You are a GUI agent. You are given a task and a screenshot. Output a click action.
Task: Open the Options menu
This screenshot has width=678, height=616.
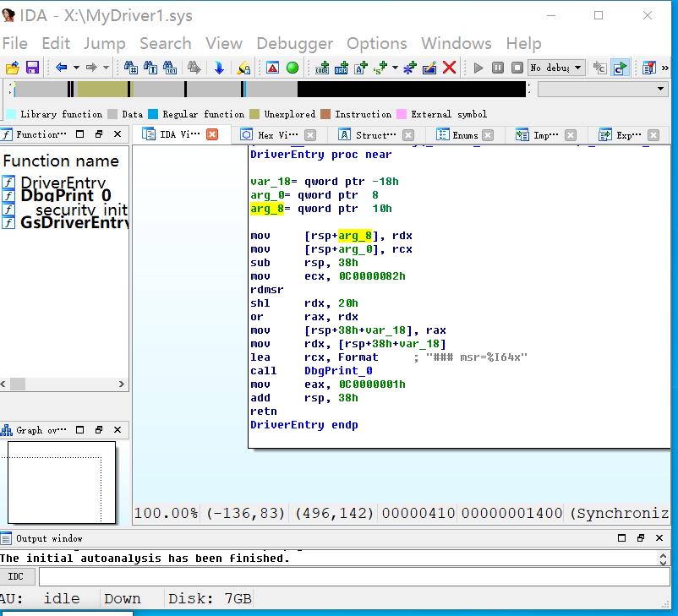click(376, 43)
